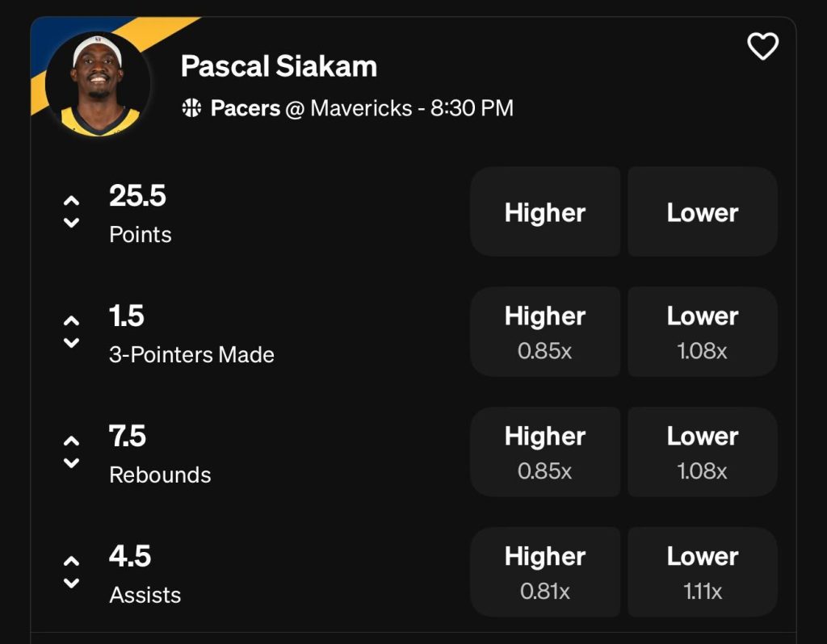Click the basketball sport icon
Screen dimensions: 827x644
[x=191, y=107]
